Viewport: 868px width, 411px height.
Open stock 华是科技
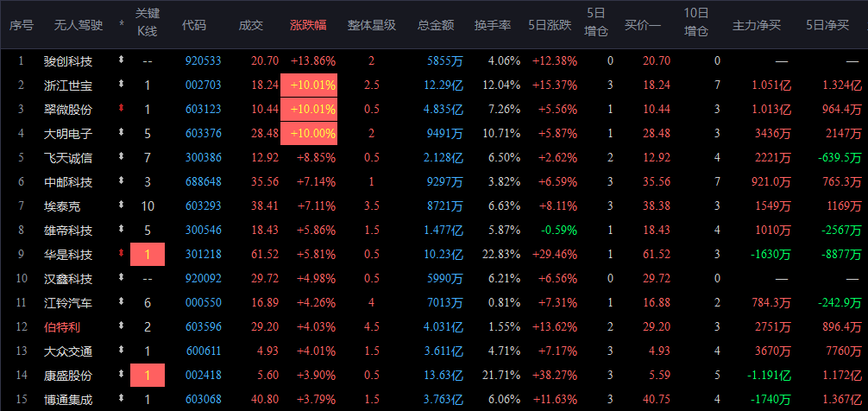coord(68,255)
